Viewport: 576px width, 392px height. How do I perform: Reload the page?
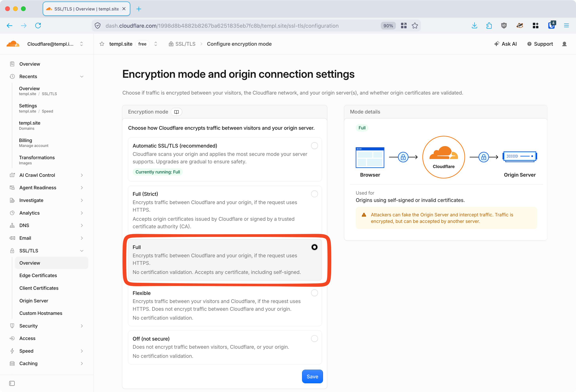tap(38, 26)
